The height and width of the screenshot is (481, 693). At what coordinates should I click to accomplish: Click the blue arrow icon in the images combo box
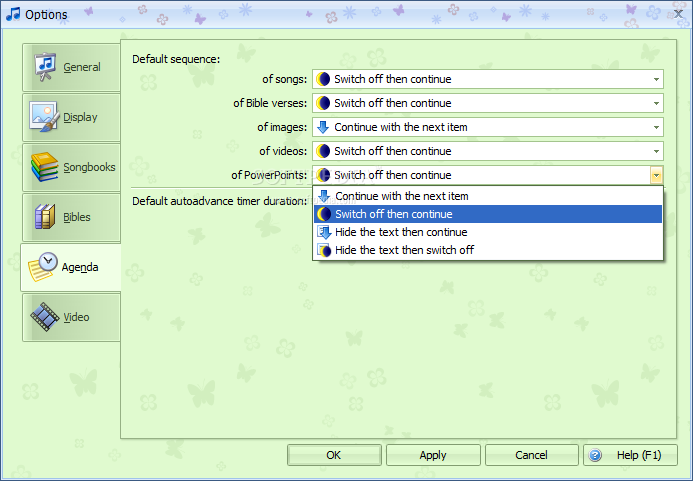tap(323, 127)
